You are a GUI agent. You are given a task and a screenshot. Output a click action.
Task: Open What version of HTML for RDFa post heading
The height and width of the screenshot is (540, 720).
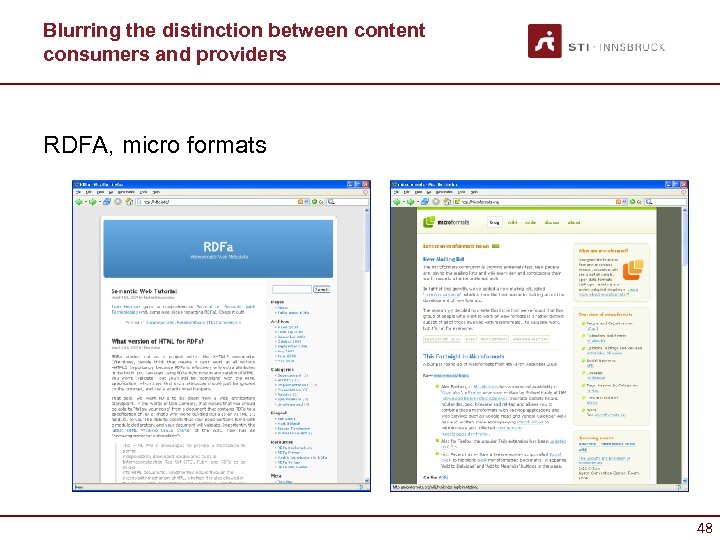click(x=158, y=341)
